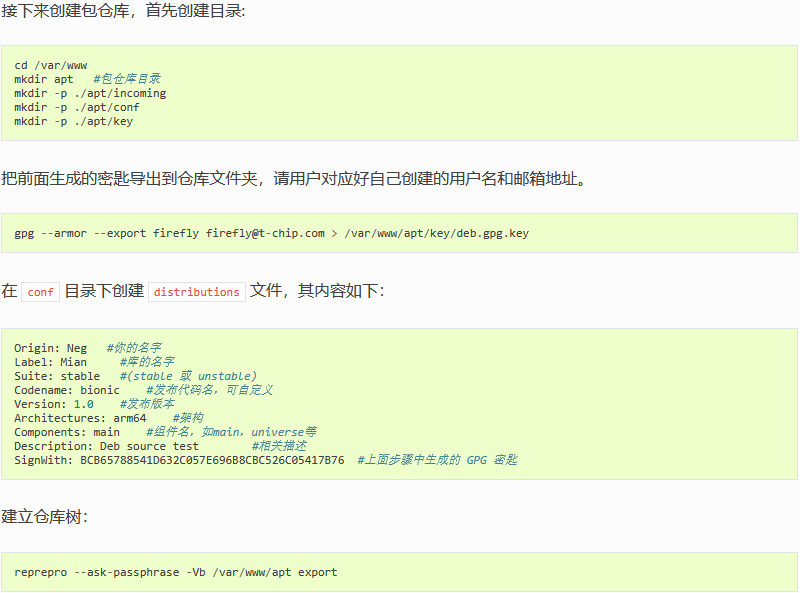Image resolution: width=800 pixels, height=593 pixels.
Task: Click the 'Components: main' line
Action: tap(67, 432)
